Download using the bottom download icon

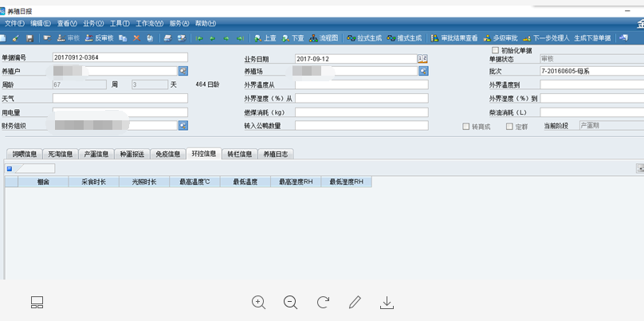(387, 303)
